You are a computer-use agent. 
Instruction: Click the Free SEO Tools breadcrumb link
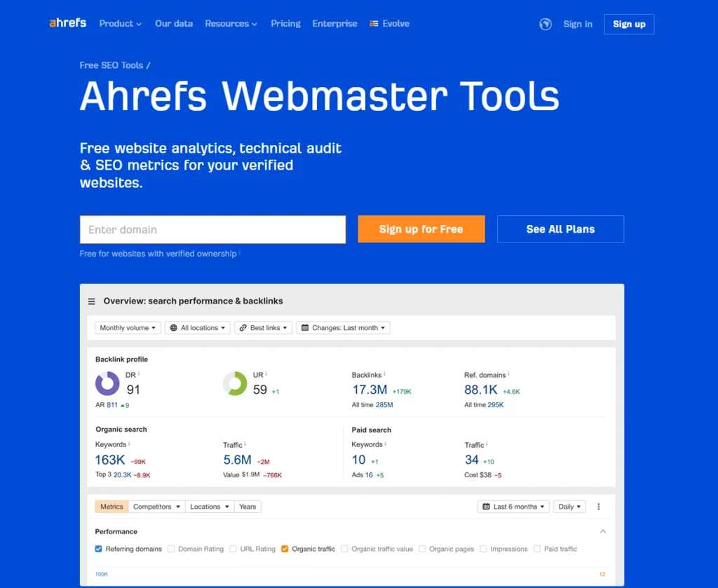point(111,65)
